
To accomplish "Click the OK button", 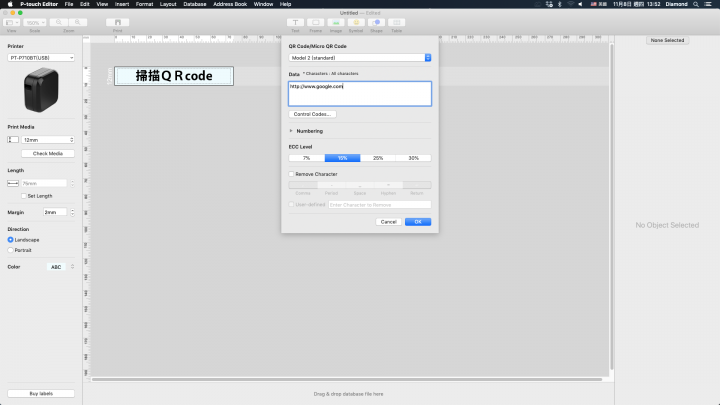I will (x=418, y=222).
